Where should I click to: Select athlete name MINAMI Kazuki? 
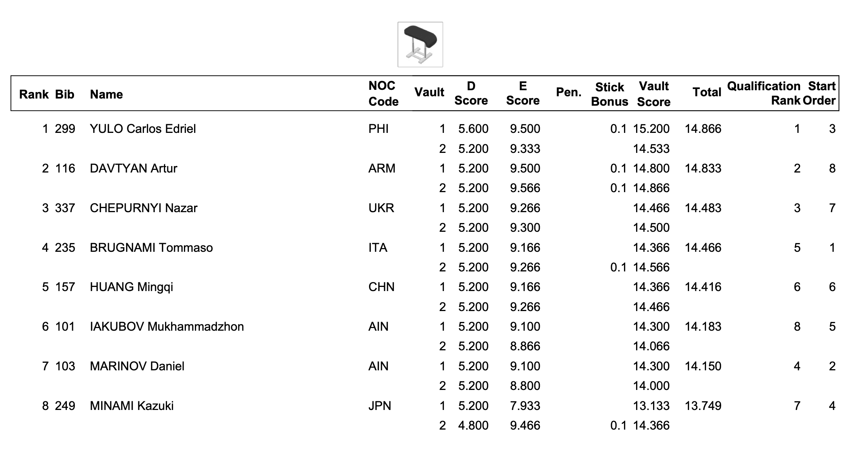[x=131, y=406]
